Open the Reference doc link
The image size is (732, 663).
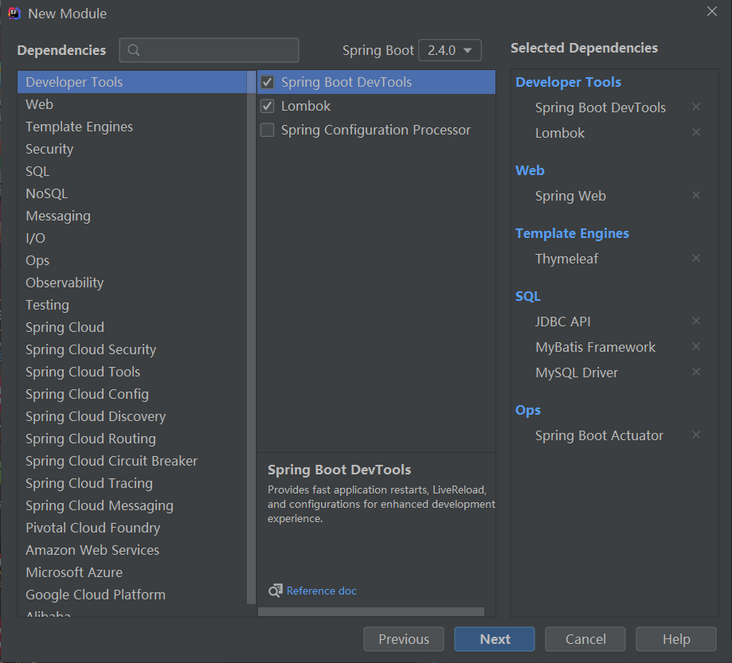[x=321, y=591]
